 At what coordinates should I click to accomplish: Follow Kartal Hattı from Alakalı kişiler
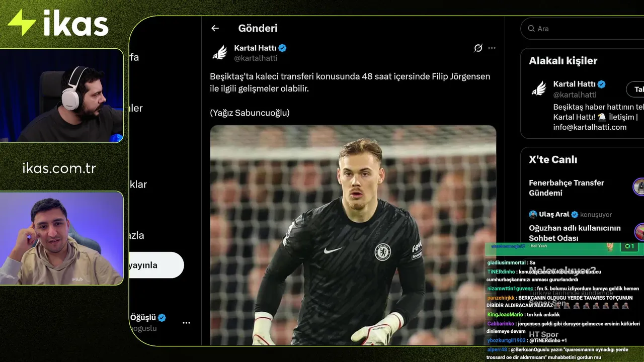click(635, 89)
